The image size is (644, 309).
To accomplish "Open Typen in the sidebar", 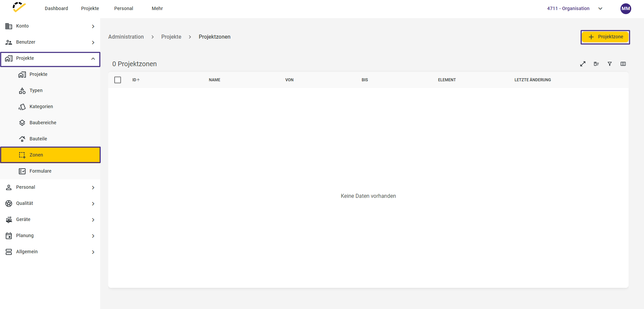I will point(36,90).
